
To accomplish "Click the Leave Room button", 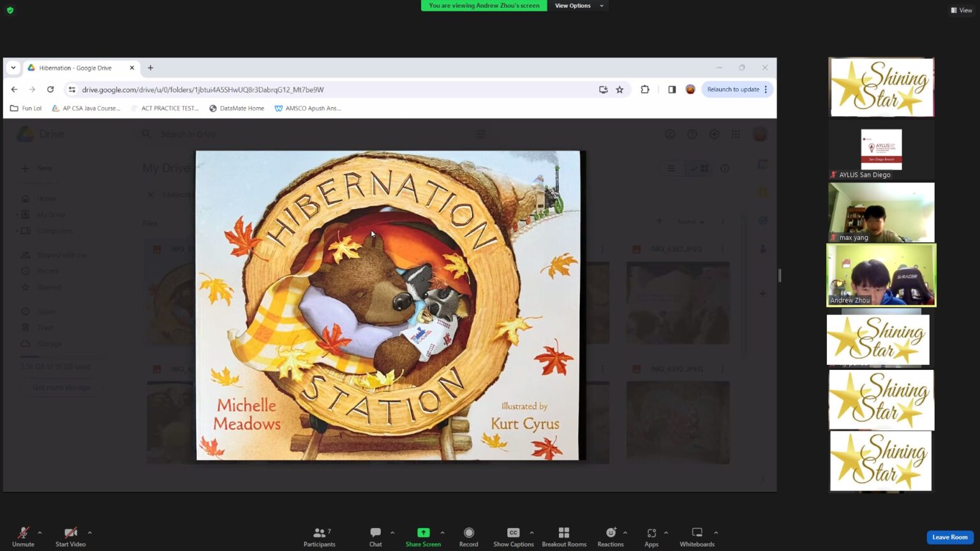I will (950, 537).
